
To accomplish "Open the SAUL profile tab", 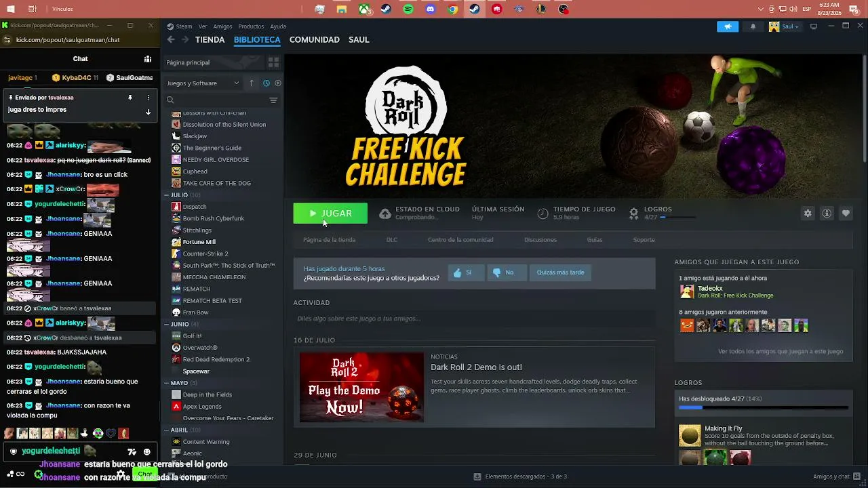I will point(359,40).
